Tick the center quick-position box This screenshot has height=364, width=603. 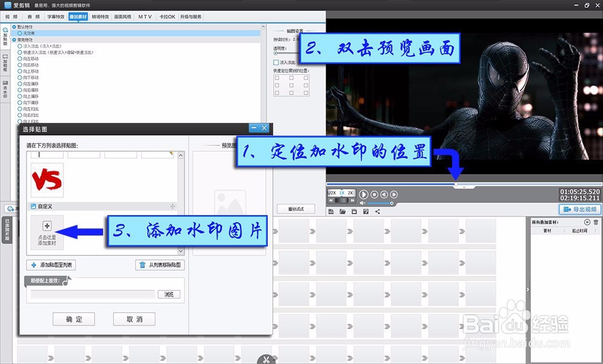[x=291, y=86]
